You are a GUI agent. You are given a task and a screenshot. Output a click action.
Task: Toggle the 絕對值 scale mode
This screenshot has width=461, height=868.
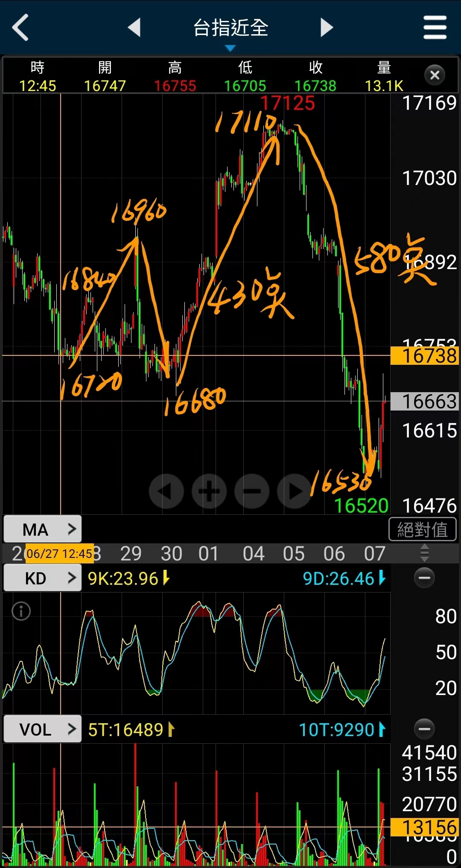tap(422, 529)
